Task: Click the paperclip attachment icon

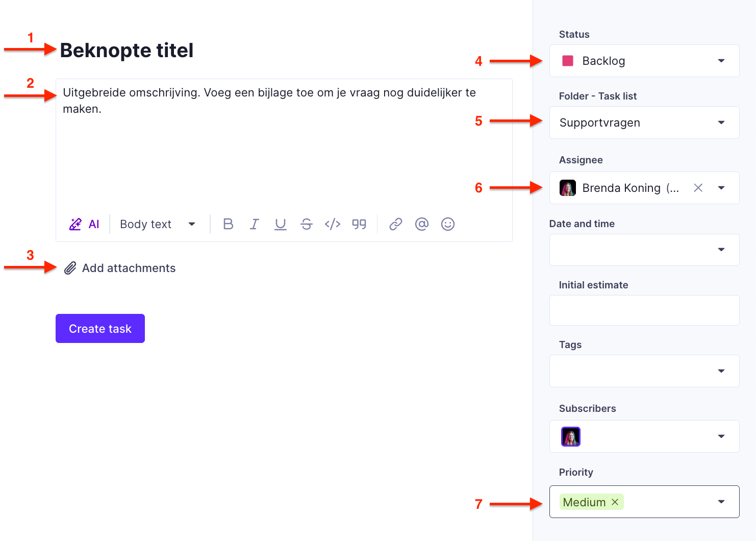Action: pos(70,268)
